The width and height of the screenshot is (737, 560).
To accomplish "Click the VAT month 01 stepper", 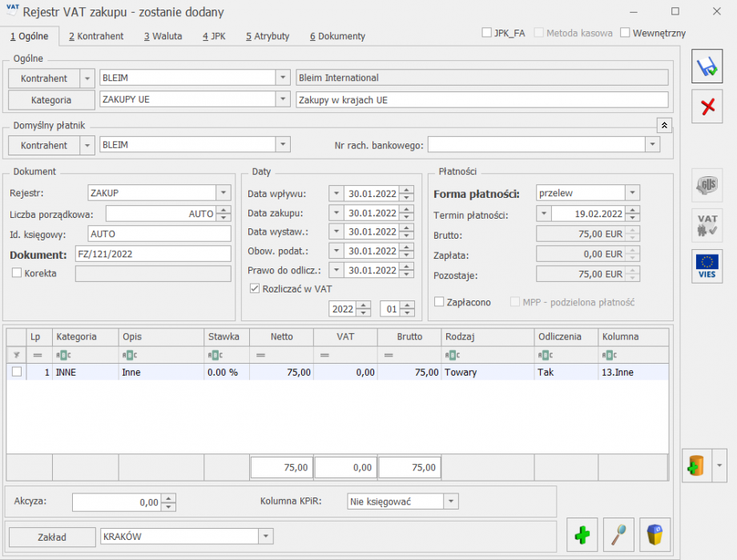I will 407,308.
